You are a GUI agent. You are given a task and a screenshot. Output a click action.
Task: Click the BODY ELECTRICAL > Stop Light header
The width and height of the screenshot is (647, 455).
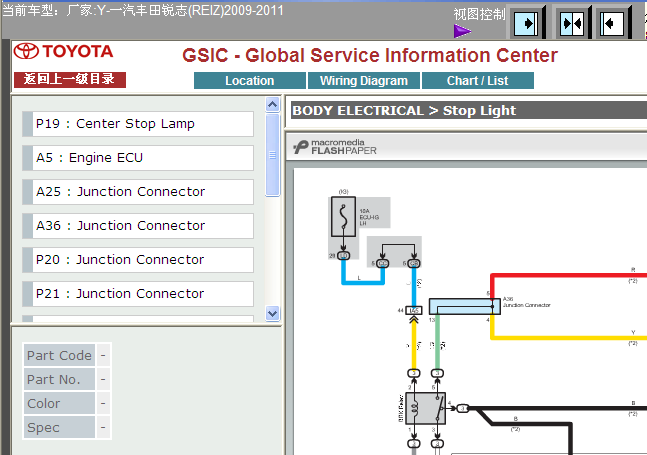(404, 111)
